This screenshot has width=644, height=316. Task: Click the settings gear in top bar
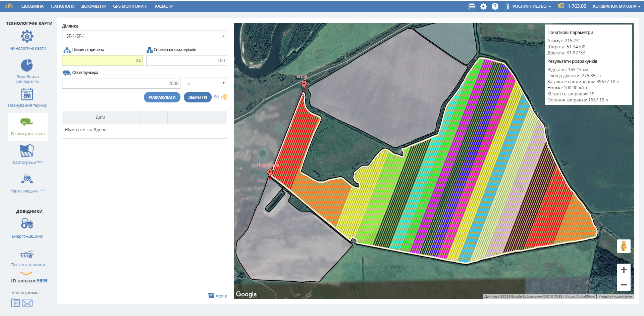point(483,6)
